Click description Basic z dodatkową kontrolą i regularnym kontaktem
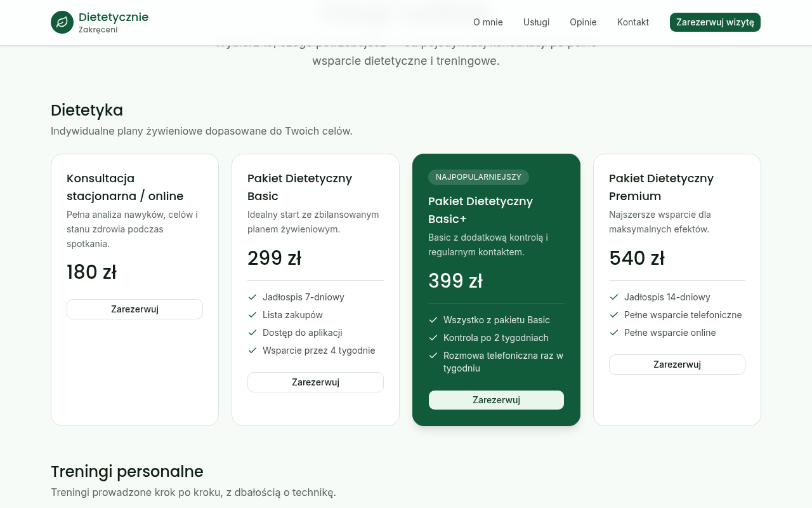This screenshot has height=508, width=812. [488, 244]
